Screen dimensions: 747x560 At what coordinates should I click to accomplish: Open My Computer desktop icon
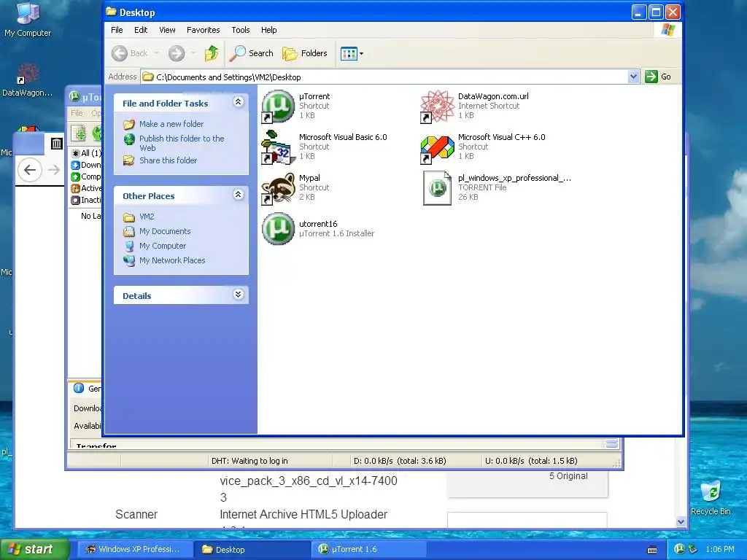pos(28,13)
